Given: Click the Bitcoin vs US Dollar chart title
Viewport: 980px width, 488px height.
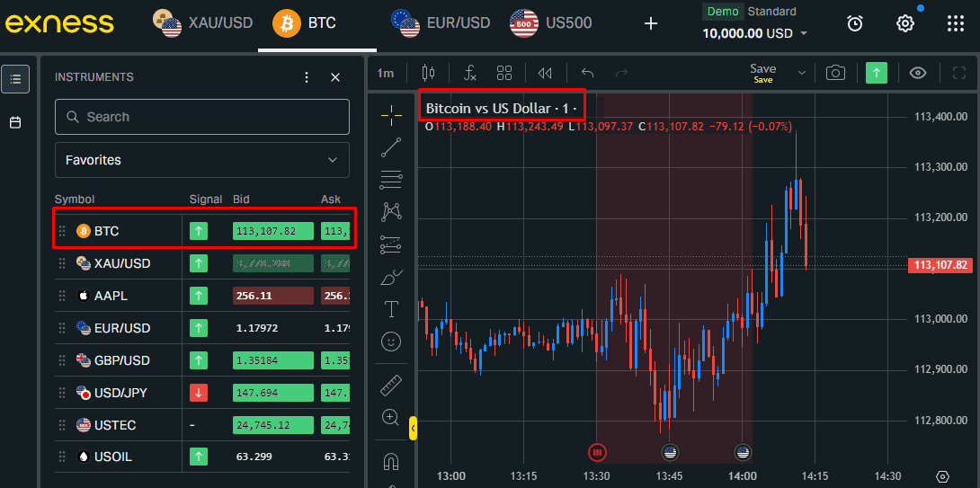Looking at the screenshot, I should tap(502, 109).
